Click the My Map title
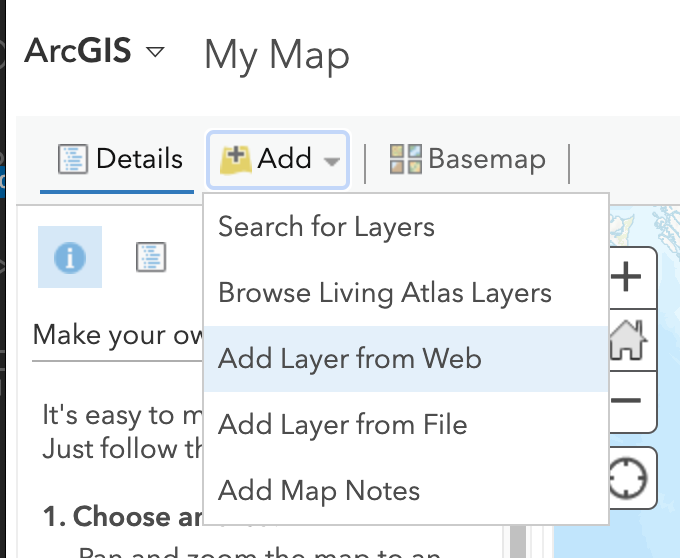The image size is (680, 558). tap(277, 56)
